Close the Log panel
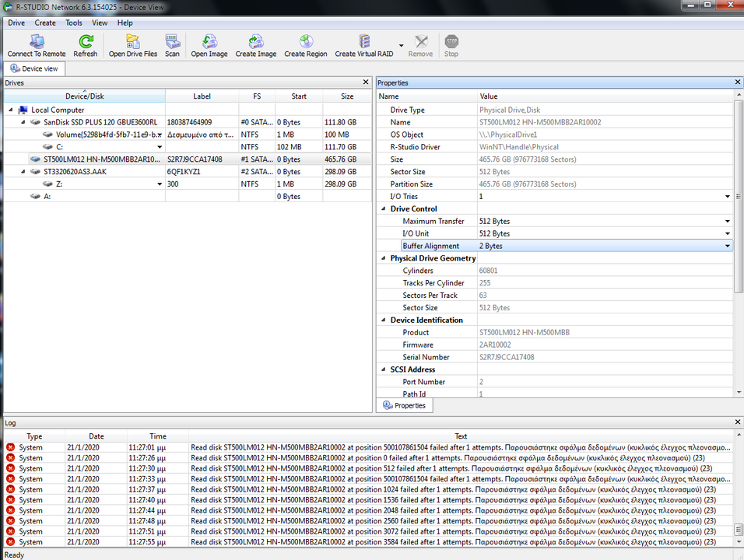This screenshot has width=744, height=560. [737, 422]
